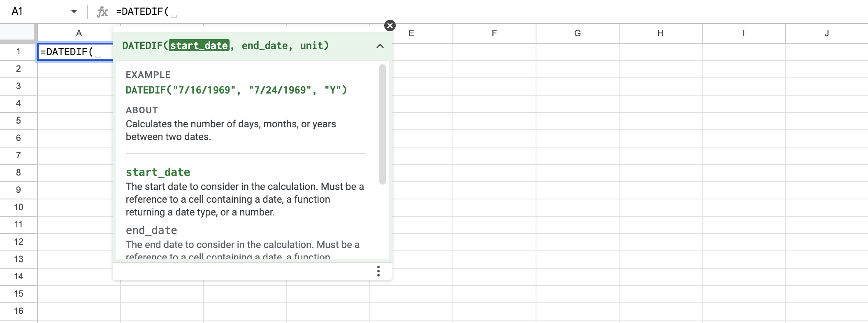Click the EXAMPLE section label
This screenshot has height=323, width=868.
coord(148,75)
